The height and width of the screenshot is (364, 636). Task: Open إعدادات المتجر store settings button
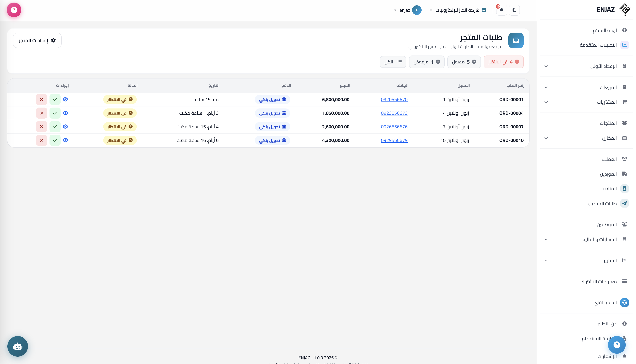pyautogui.click(x=37, y=40)
